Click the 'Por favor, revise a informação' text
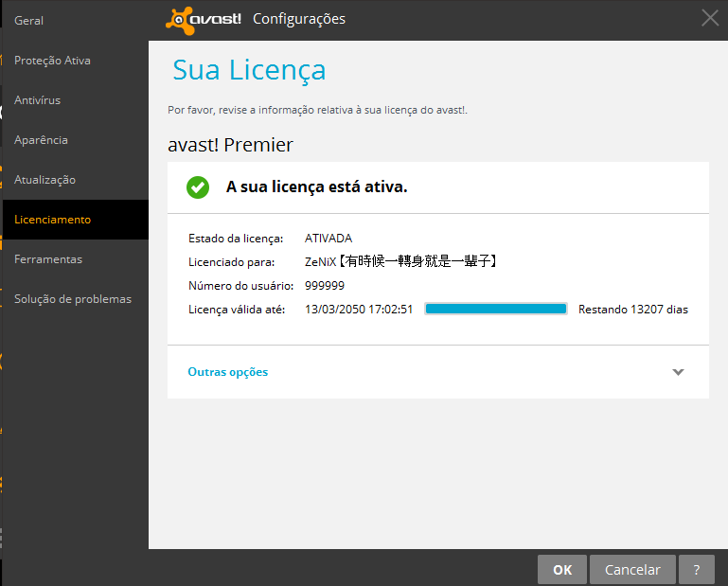The height and width of the screenshot is (586, 728). pyautogui.click(x=317, y=110)
